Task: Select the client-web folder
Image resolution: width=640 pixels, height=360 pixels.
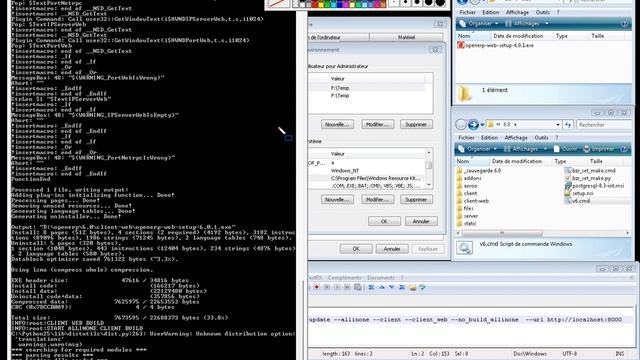Action: pos(472,201)
